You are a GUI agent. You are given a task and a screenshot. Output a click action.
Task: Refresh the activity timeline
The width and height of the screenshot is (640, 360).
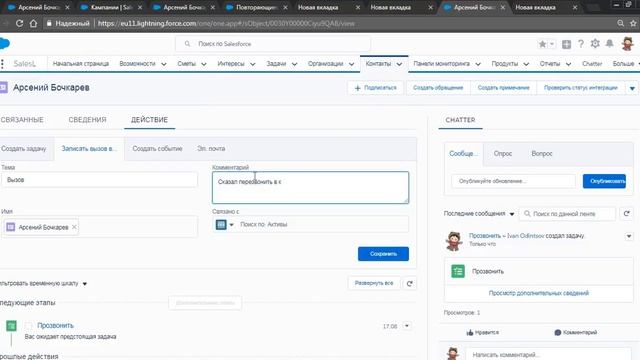pos(410,283)
